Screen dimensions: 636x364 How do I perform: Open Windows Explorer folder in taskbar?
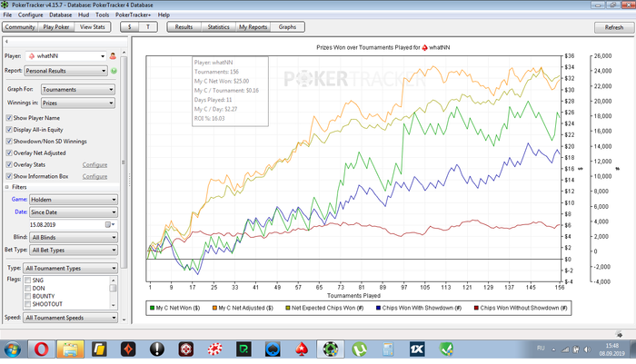(x=70, y=349)
